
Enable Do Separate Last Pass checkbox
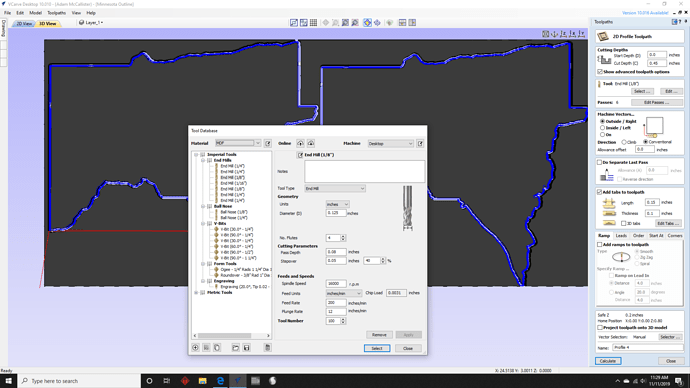(599, 162)
